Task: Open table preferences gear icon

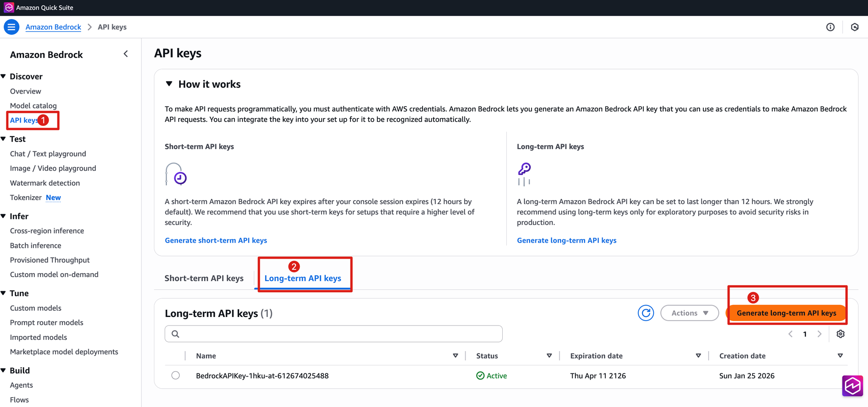Action: pyautogui.click(x=840, y=334)
